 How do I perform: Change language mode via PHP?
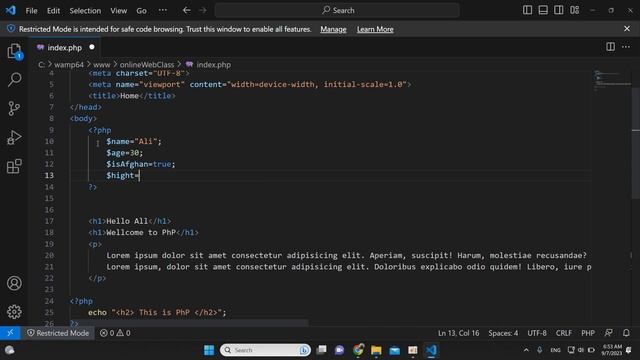tap(588, 333)
